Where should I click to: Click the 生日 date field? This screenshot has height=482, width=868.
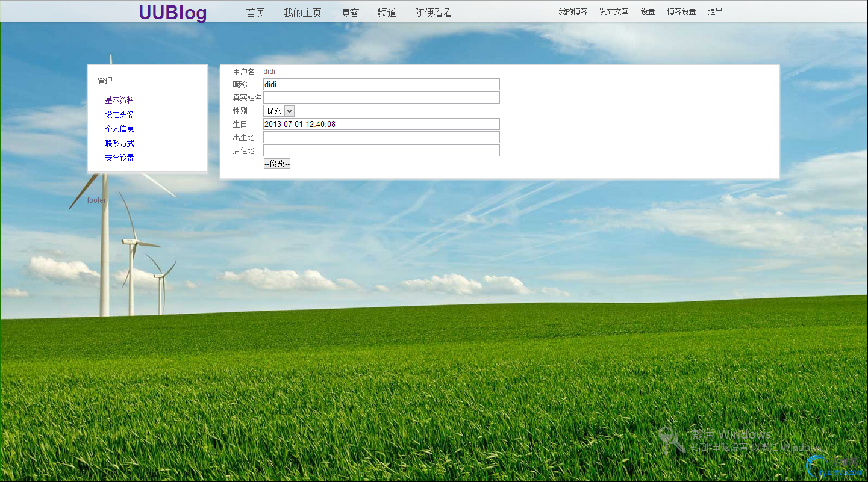[381, 124]
